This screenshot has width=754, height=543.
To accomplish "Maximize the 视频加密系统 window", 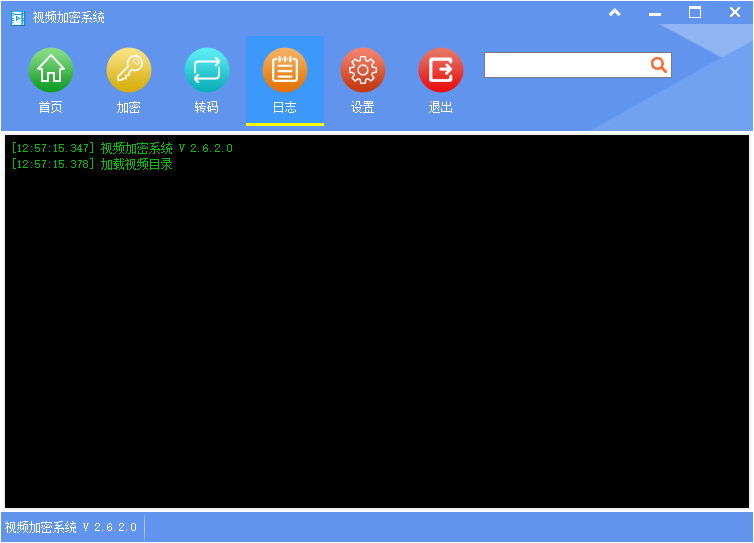I will click(x=695, y=13).
